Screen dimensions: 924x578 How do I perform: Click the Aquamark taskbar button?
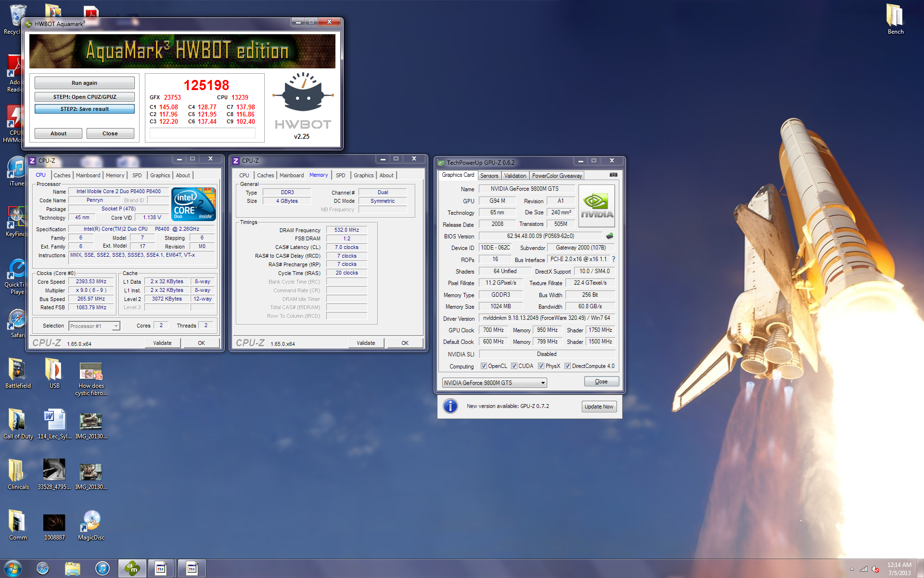(132, 568)
